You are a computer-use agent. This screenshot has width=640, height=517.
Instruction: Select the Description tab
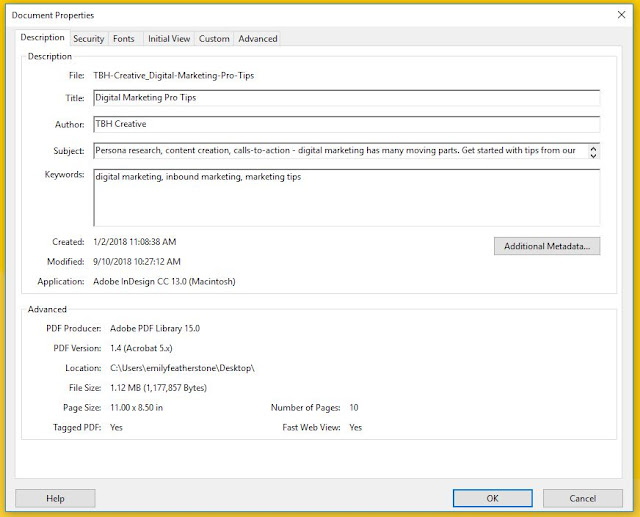[x=44, y=38]
